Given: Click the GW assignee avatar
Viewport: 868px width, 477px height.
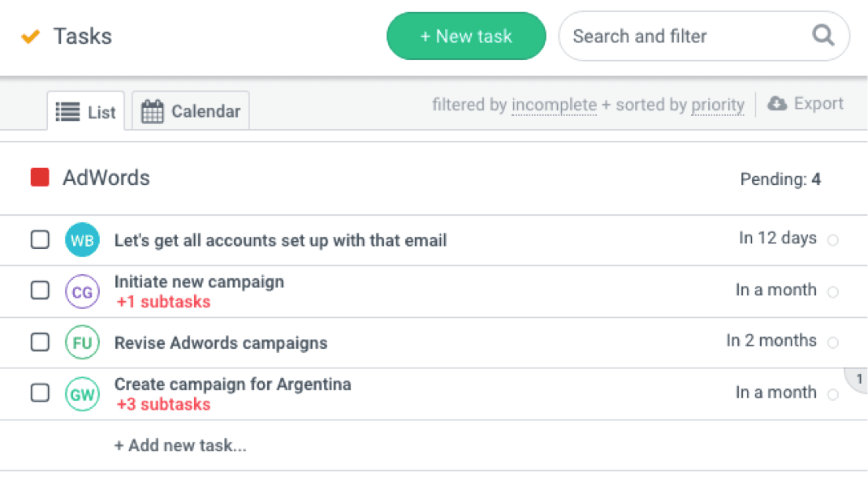Looking at the screenshot, I should click(x=82, y=394).
